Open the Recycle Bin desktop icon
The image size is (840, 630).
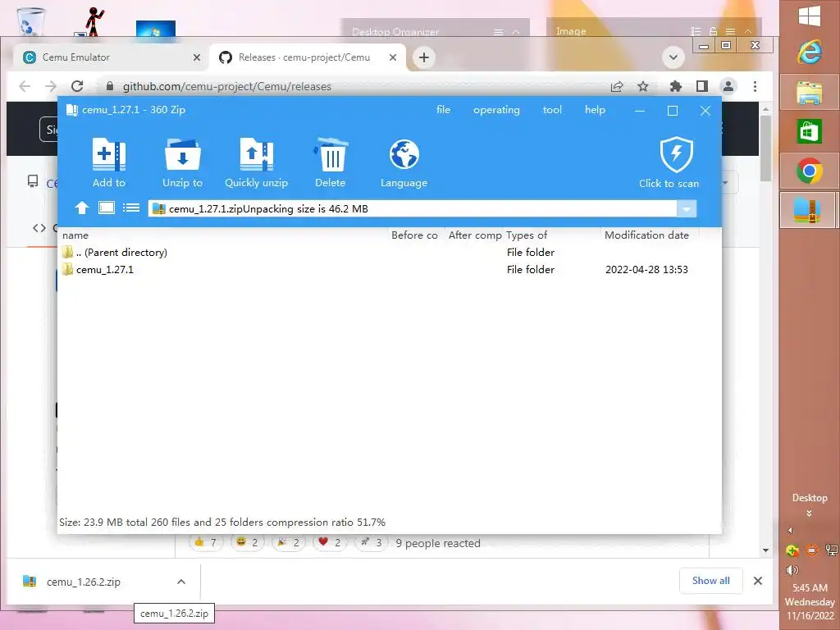tap(31, 21)
